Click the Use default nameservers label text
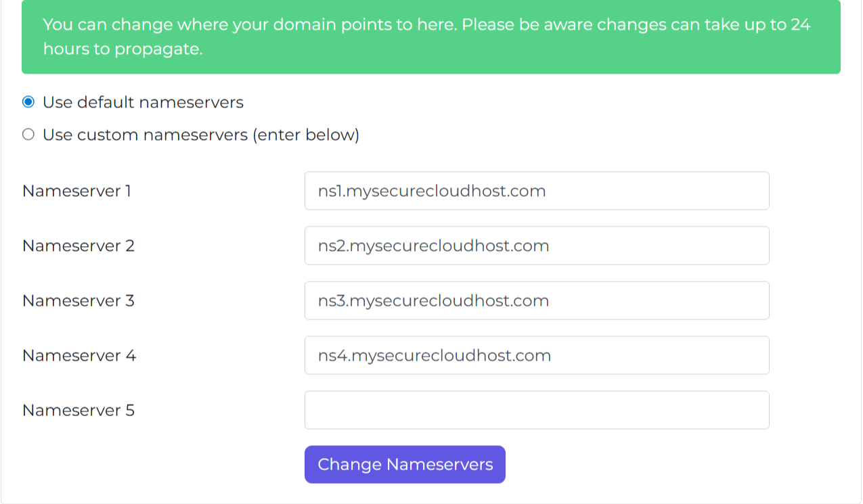This screenshot has height=504, width=863. point(143,101)
